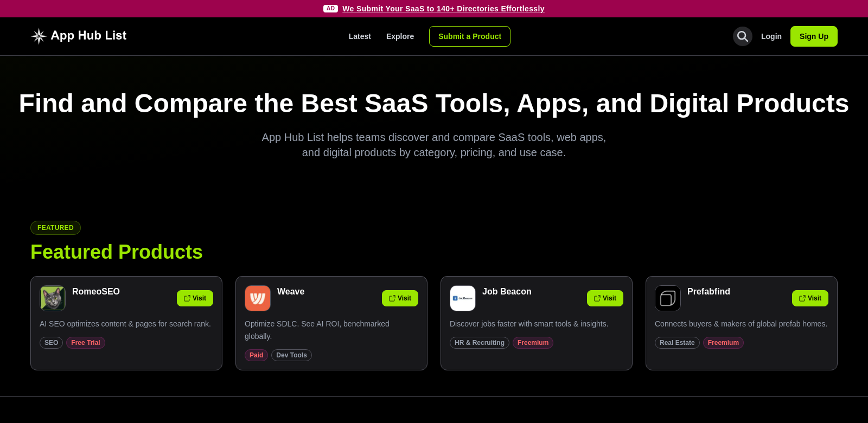Select Freemium tag on Prefabfind card
Screen dimensions: 868x423
point(723,343)
